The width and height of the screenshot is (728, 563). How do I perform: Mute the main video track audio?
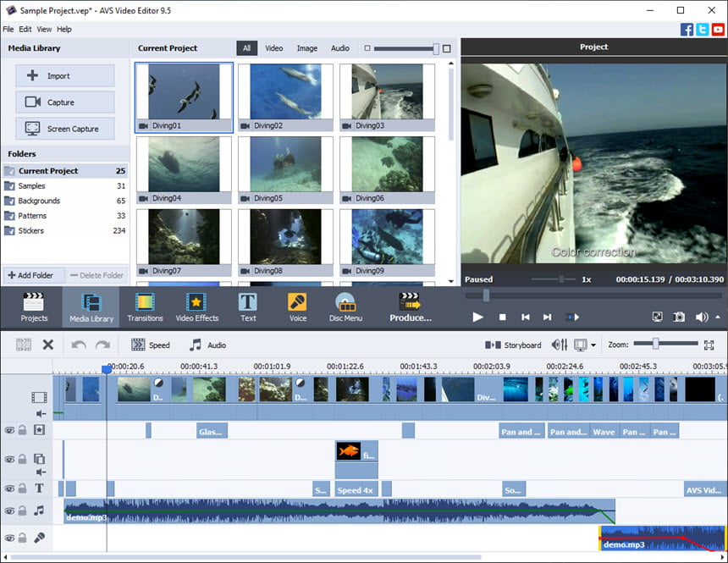[41, 413]
